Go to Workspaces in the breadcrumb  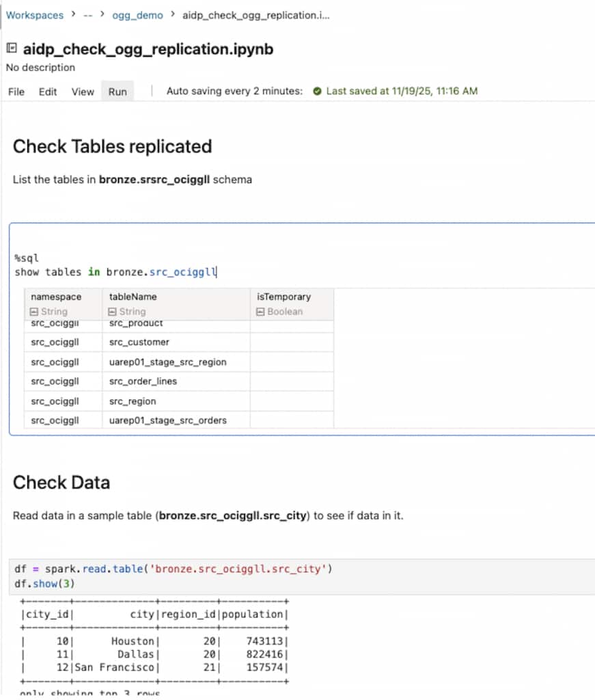35,15
